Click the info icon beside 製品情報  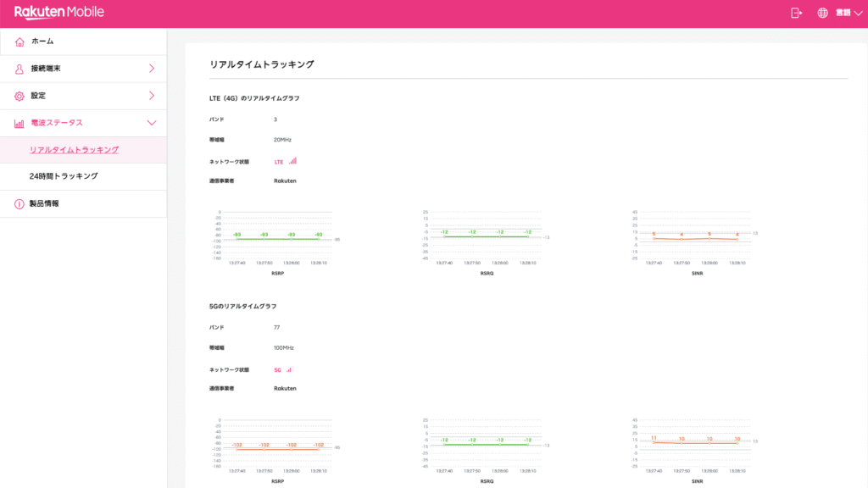point(19,203)
